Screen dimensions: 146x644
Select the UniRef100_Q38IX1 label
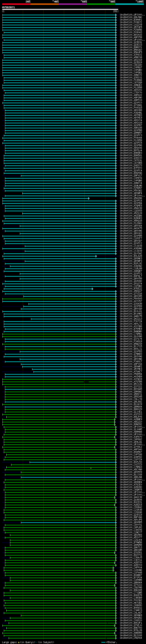(x=131, y=77)
